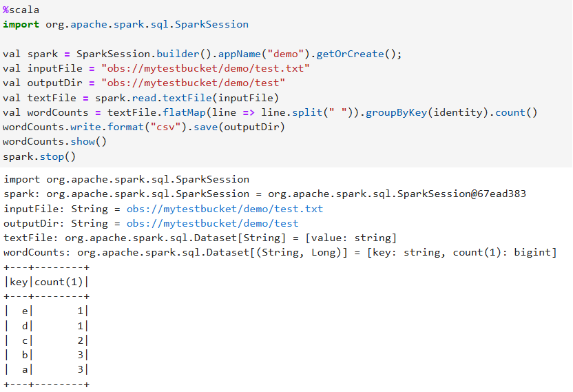The height and width of the screenshot is (392, 573).
Task: Select the table row with key e
Action: (46, 311)
